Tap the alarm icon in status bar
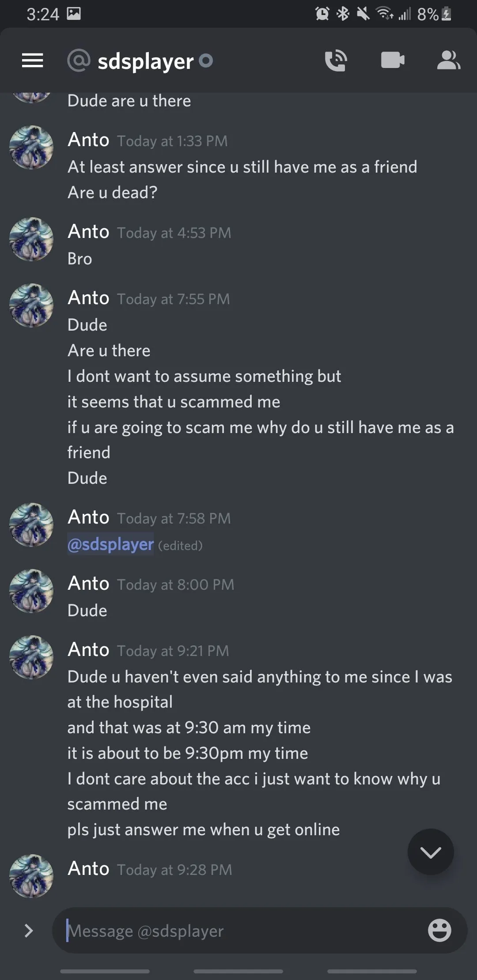Image resolution: width=477 pixels, height=980 pixels. (322, 15)
